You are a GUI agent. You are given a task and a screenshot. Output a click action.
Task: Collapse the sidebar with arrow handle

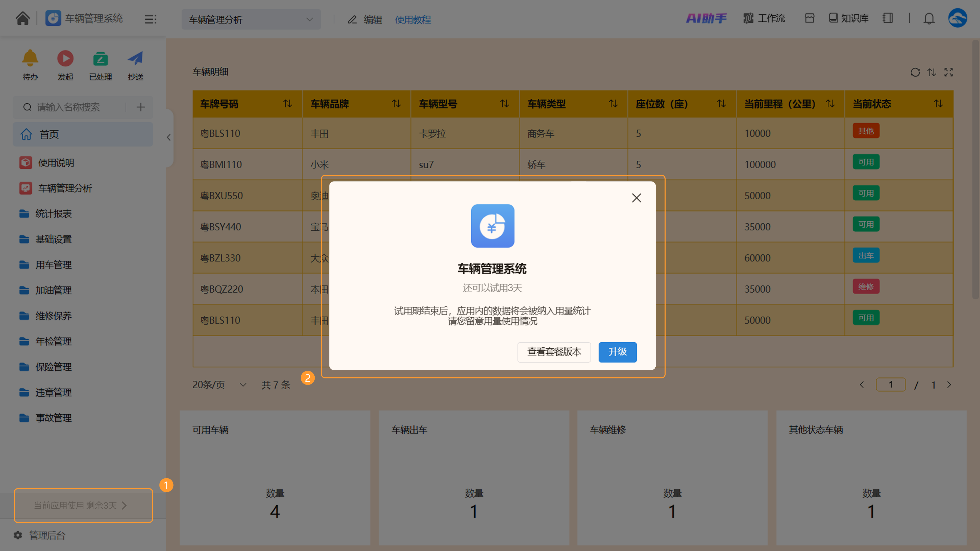(x=168, y=137)
